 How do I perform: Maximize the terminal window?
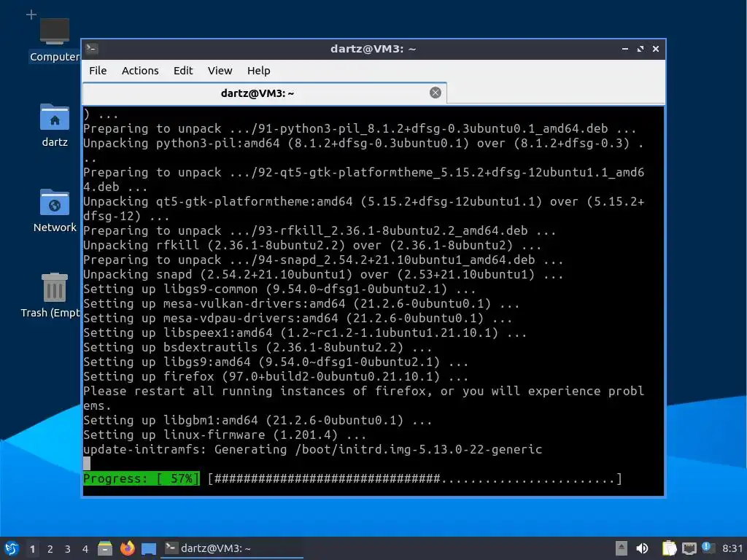click(x=640, y=49)
